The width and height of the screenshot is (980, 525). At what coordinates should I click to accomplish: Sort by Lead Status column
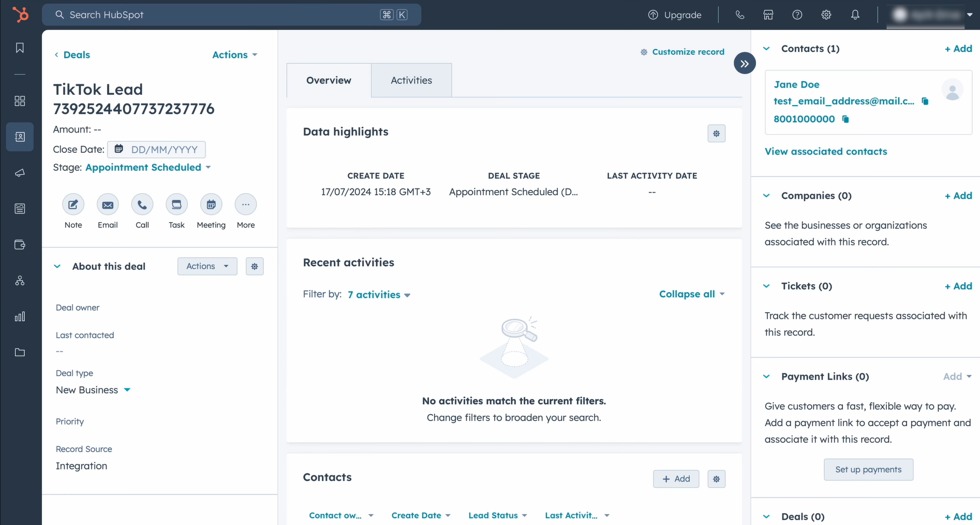coord(498,516)
